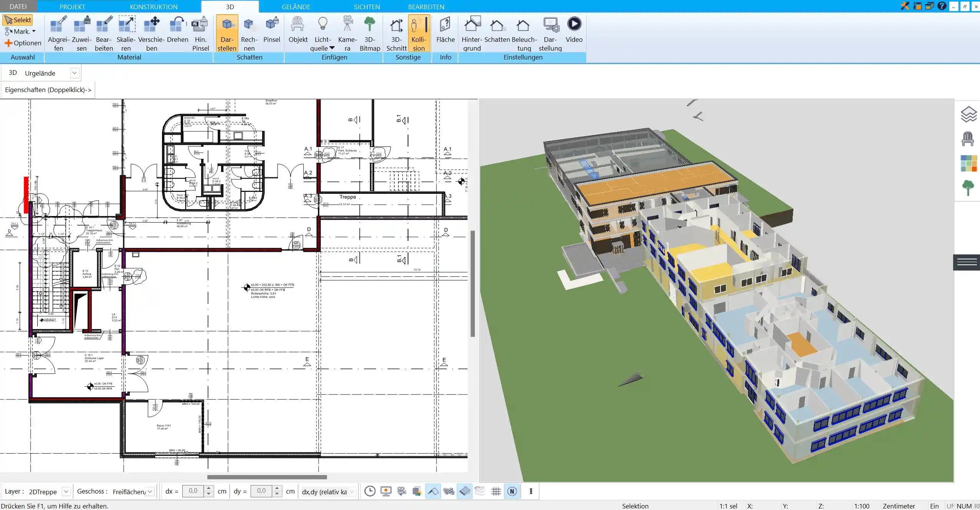980x510 pixels.
Task: Click the snap grid toggle icon in status bar
Action: tap(496, 491)
